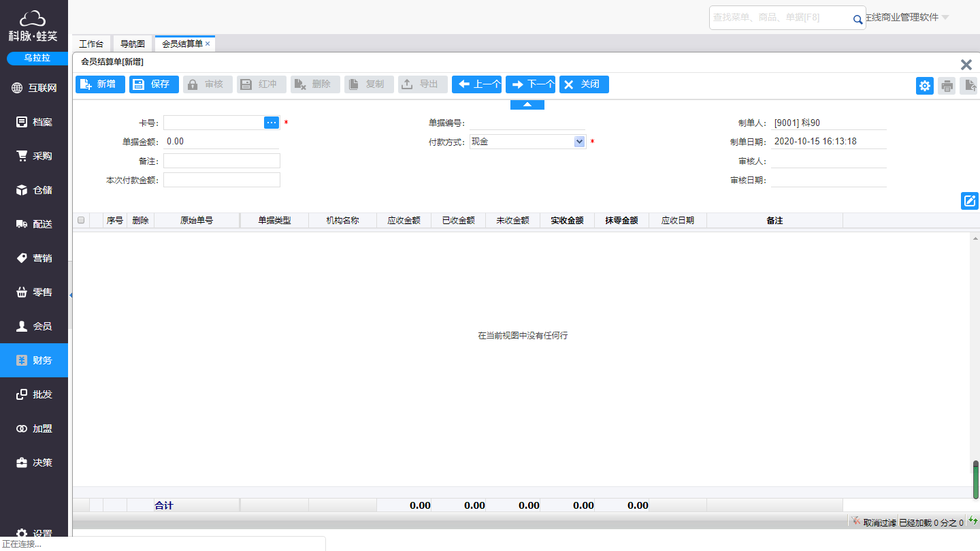Open the 付款方式 dropdown

tap(579, 142)
